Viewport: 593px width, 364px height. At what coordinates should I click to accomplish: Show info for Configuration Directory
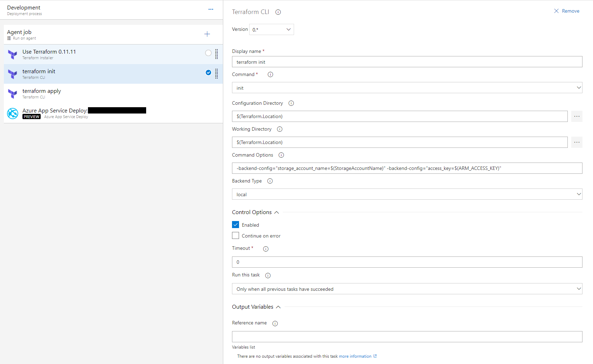point(291,103)
